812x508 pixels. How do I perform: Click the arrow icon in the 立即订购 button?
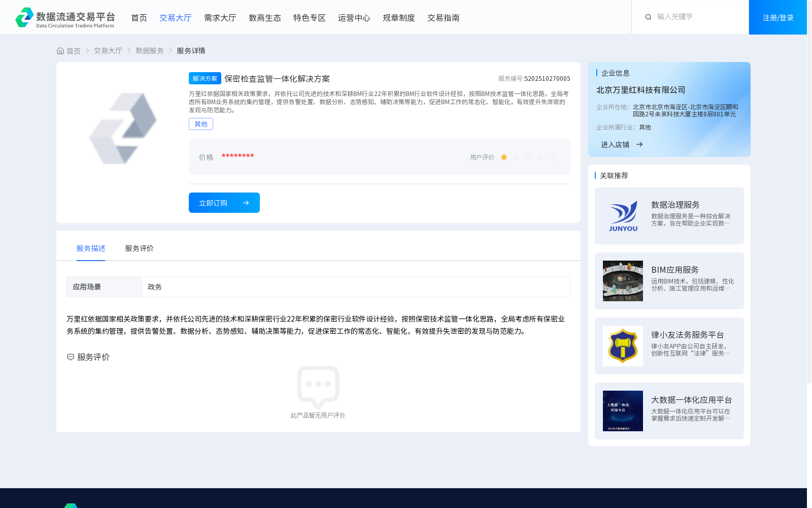[x=246, y=203]
